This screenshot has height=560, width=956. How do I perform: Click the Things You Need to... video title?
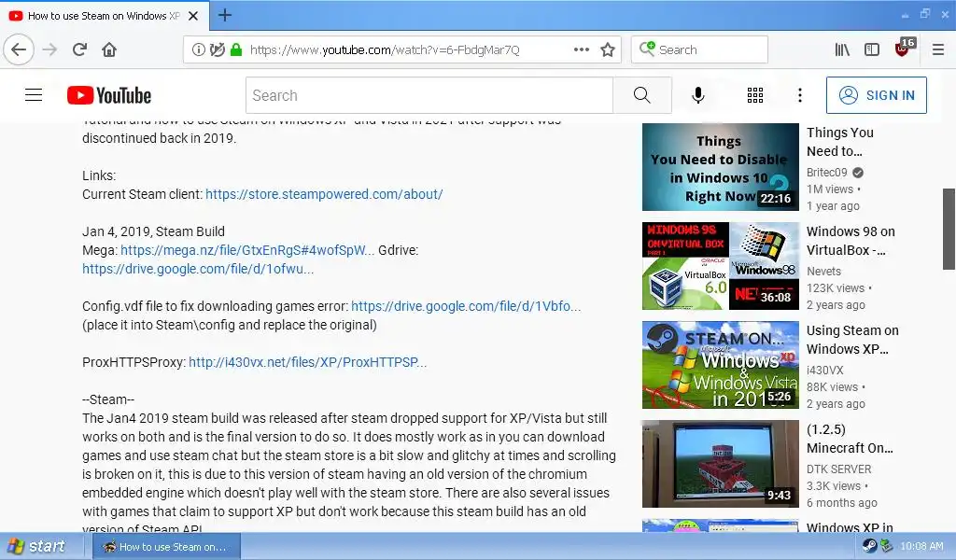click(839, 142)
